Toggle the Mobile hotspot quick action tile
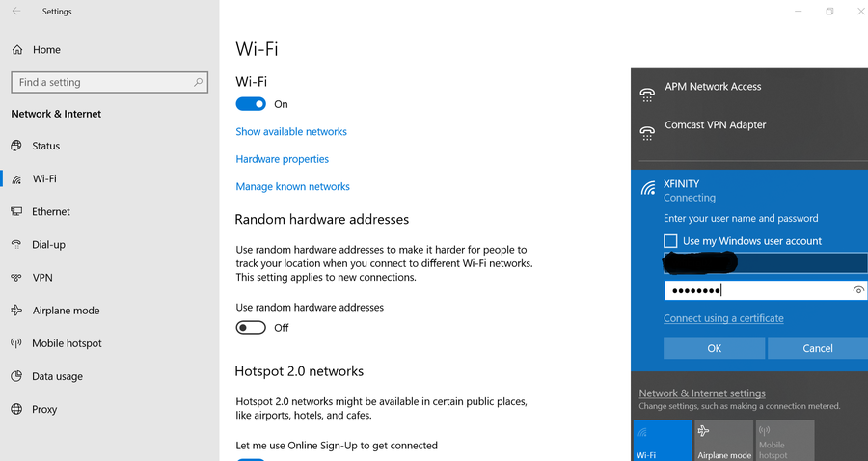 pyautogui.click(x=785, y=441)
